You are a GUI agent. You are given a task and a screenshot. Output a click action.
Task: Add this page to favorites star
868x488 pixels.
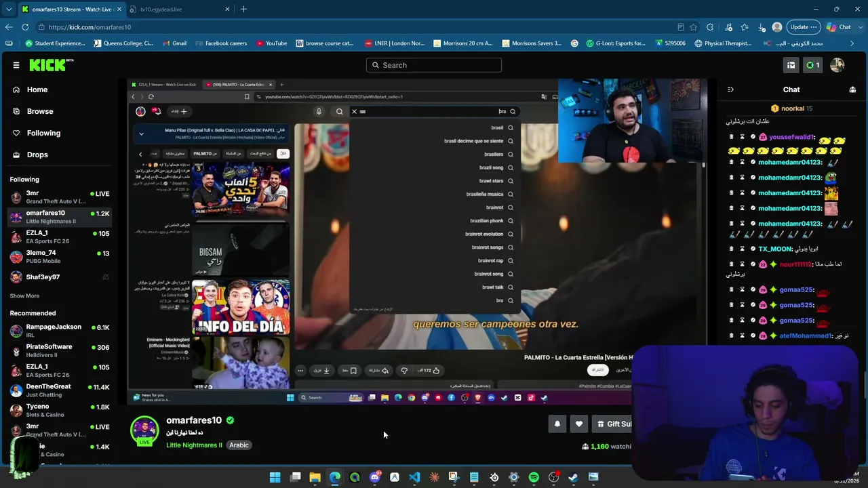coord(693,27)
